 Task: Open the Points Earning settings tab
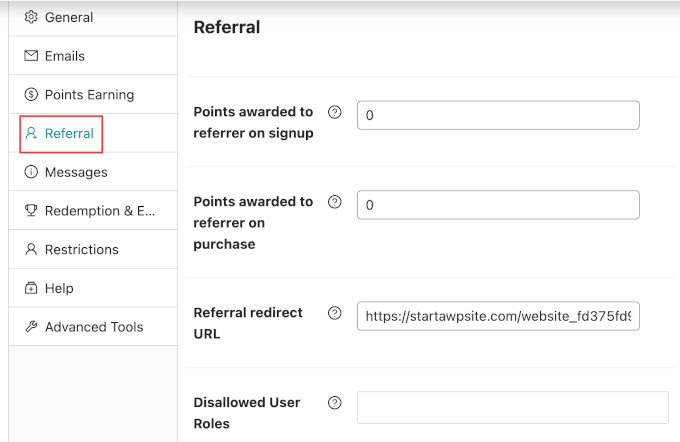[89, 95]
